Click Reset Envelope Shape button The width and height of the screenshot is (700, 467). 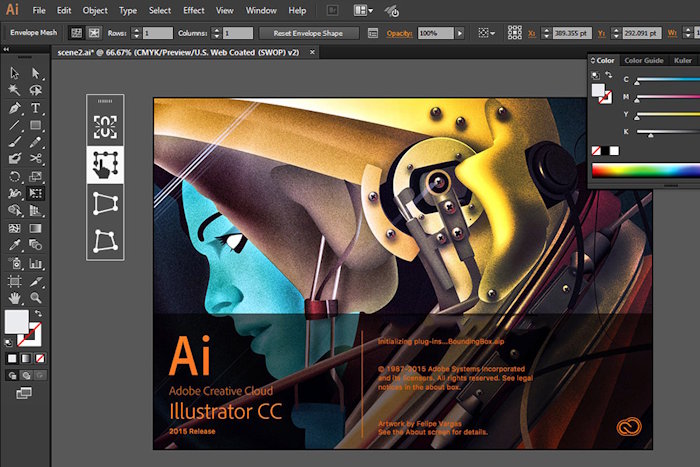pyautogui.click(x=308, y=33)
